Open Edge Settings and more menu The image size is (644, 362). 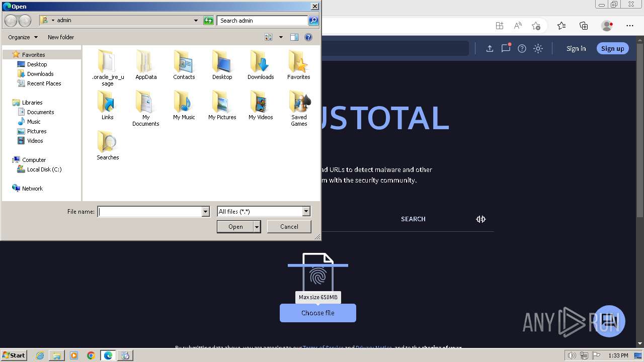(x=630, y=26)
